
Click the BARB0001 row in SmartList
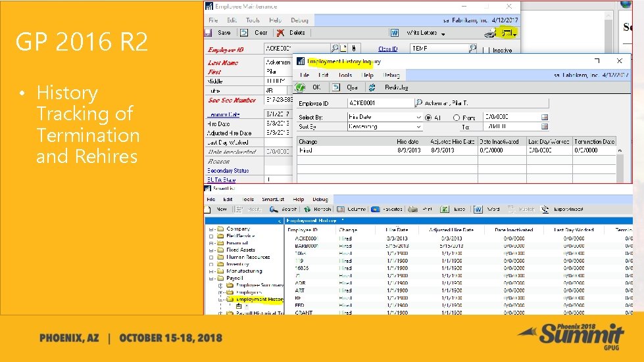click(458, 246)
